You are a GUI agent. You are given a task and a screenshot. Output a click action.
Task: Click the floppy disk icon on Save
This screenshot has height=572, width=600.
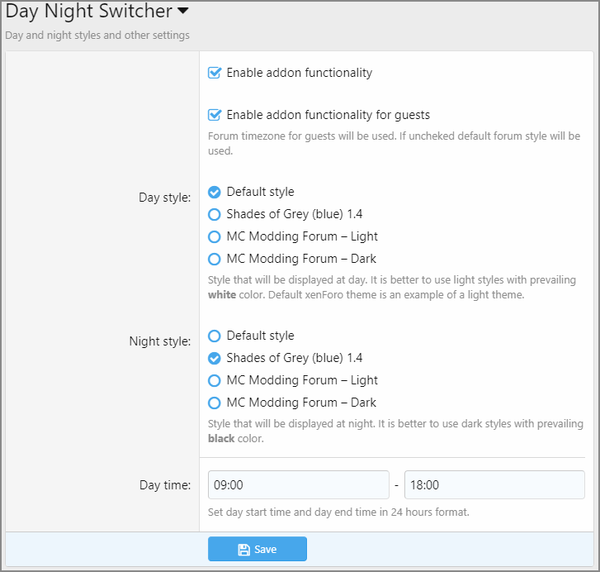[244, 550]
